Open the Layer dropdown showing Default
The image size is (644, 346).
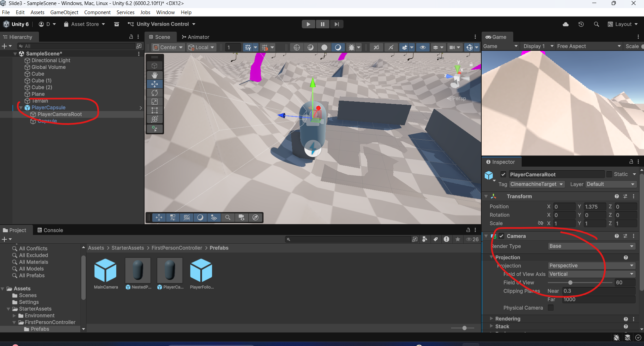pos(610,184)
